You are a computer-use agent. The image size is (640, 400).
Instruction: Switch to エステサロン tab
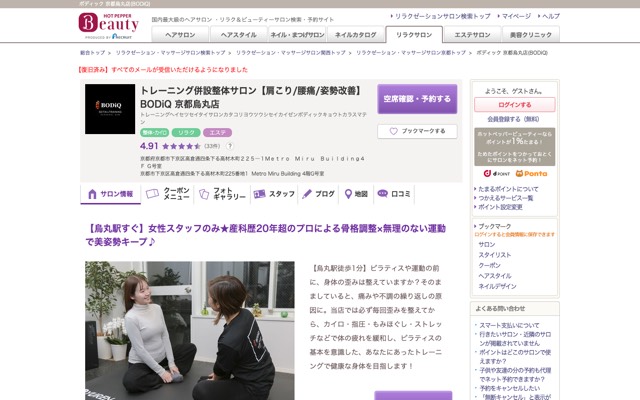click(x=472, y=35)
